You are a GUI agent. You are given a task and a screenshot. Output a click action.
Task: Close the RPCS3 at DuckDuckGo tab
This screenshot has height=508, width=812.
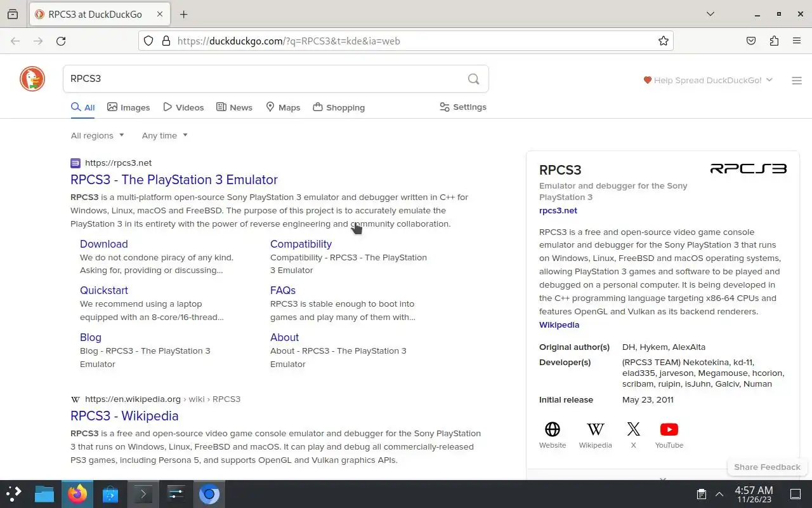(x=160, y=14)
